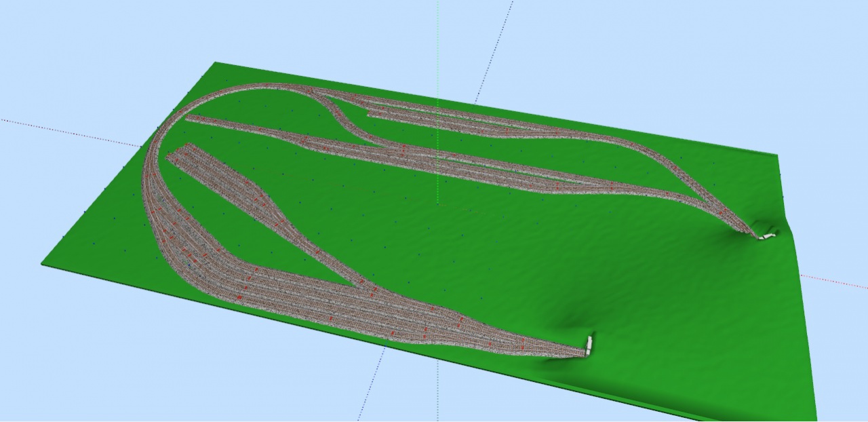Image resolution: width=868 pixels, height=422 pixels.
Task: Click the red dotted axis line left of the baseboard
Action: pyautogui.click(x=68, y=131)
